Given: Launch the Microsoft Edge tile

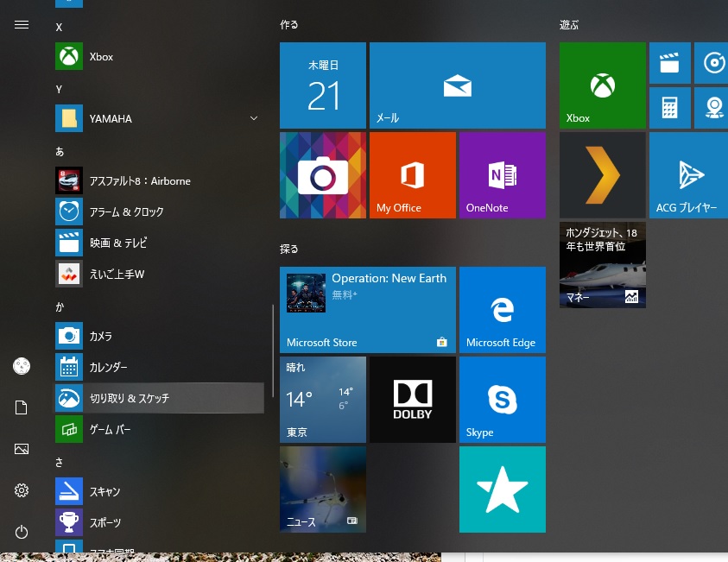Looking at the screenshot, I should (x=503, y=310).
